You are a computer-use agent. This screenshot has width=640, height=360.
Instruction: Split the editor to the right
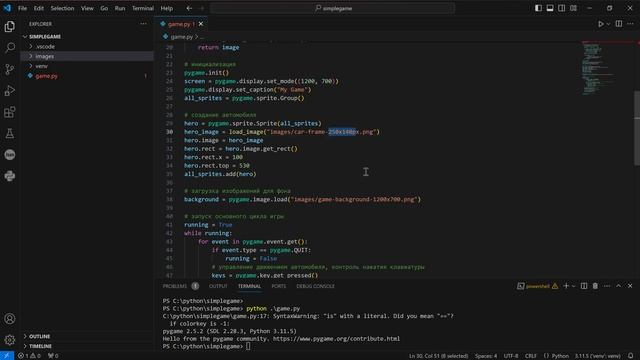(619, 24)
